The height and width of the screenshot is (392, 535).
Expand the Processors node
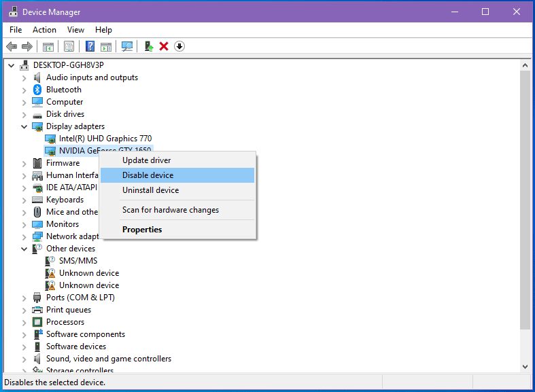point(24,323)
